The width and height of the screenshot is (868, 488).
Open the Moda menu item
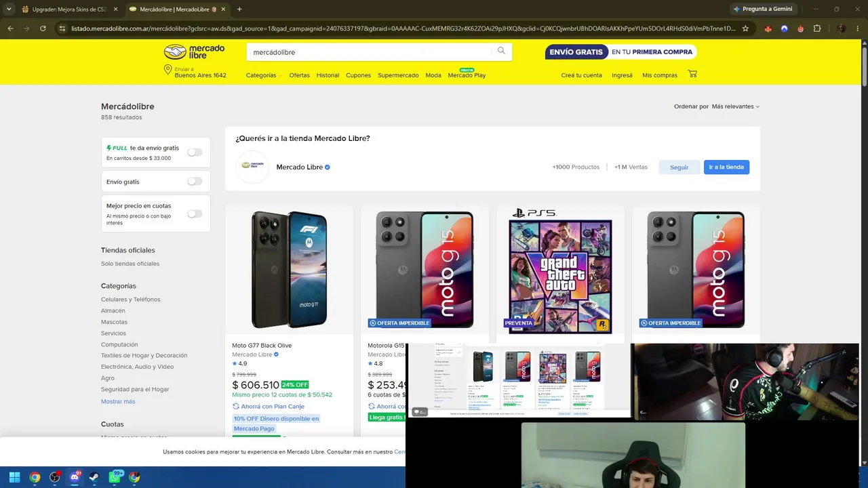click(x=433, y=75)
